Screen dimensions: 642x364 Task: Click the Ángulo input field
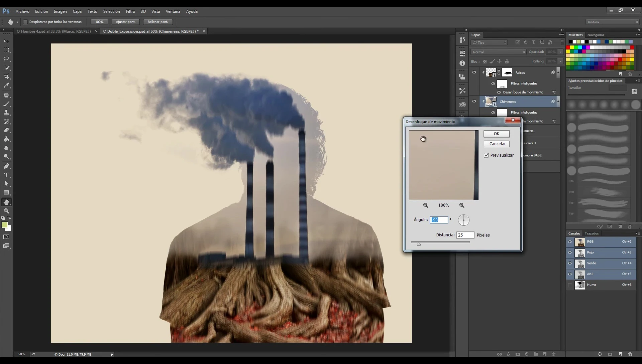point(439,220)
